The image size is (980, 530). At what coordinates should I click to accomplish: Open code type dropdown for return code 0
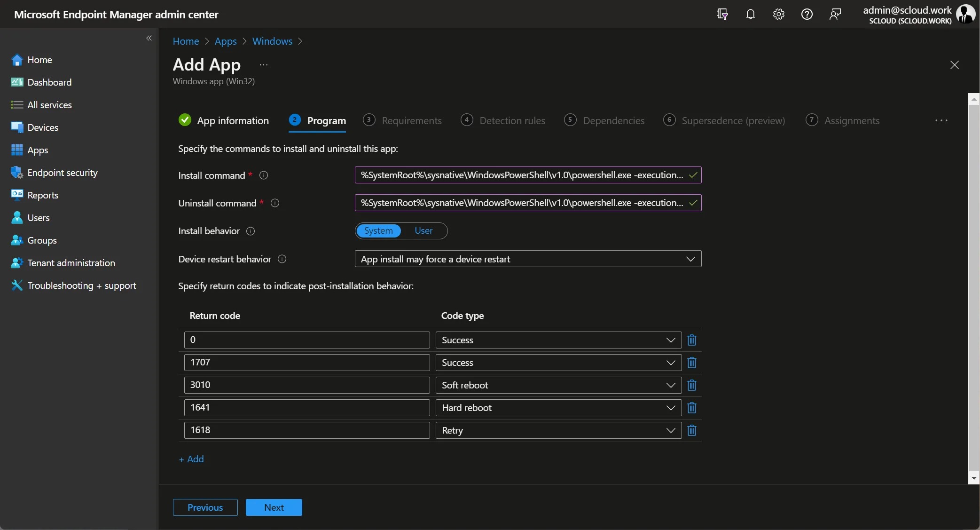click(558, 340)
